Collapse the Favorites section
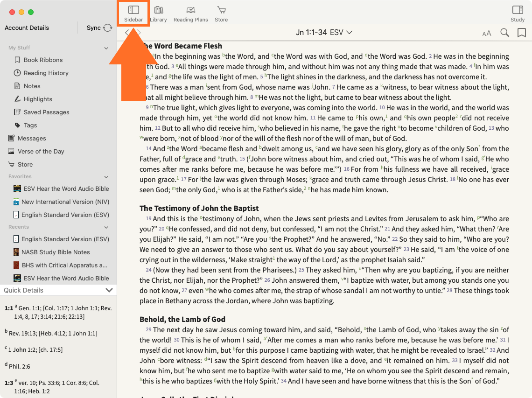Image resolution: width=532 pixels, height=398 pixels. point(106,177)
